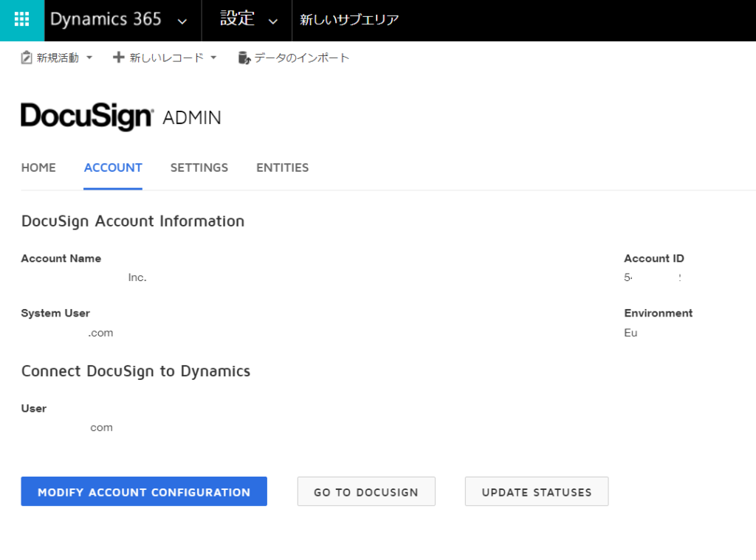Screen dimensions: 756x560
Task: Expand the Dynamics 365 chevron
Action: [x=182, y=21]
